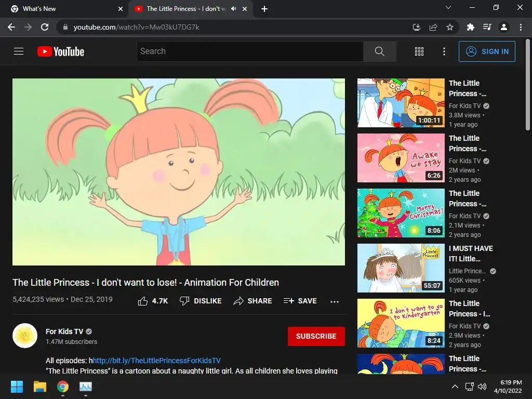Viewport: 532px width, 399px height.
Task: Open the Little Prince... channel name
Action: coord(467,271)
